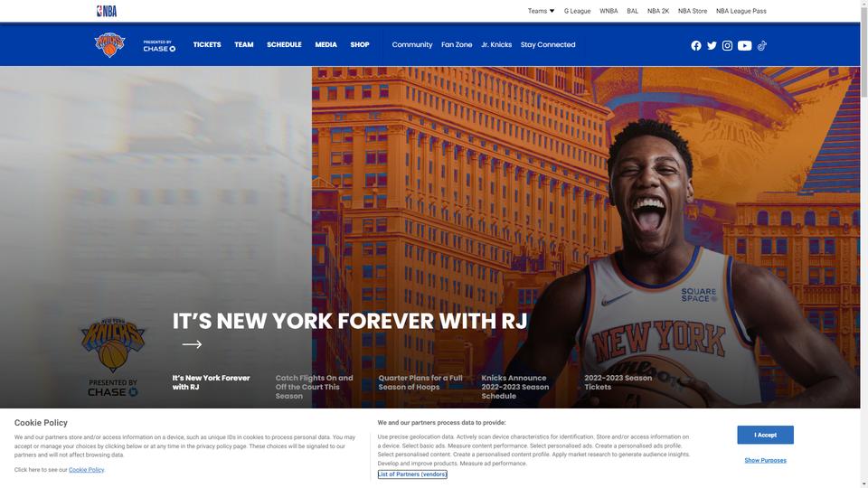The width and height of the screenshot is (868, 488).
Task: Click the Presented by Chase logo in navbar
Action: pos(159,46)
